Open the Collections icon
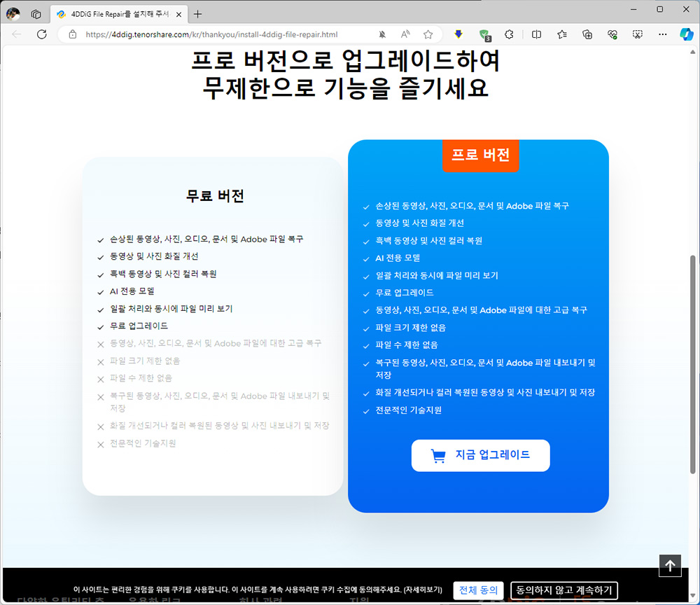Image resolution: width=700 pixels, height=605 pixels. (x=587, y=34)
